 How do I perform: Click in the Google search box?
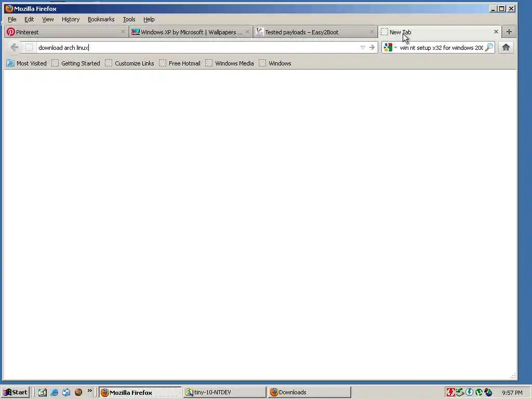coord(441,47)
